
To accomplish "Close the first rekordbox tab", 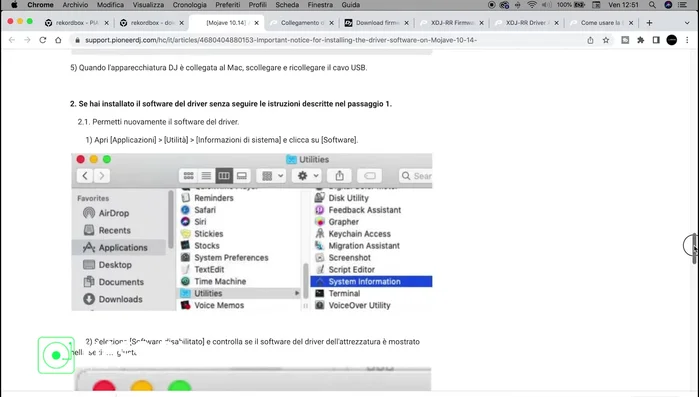I will coord(106,23).
